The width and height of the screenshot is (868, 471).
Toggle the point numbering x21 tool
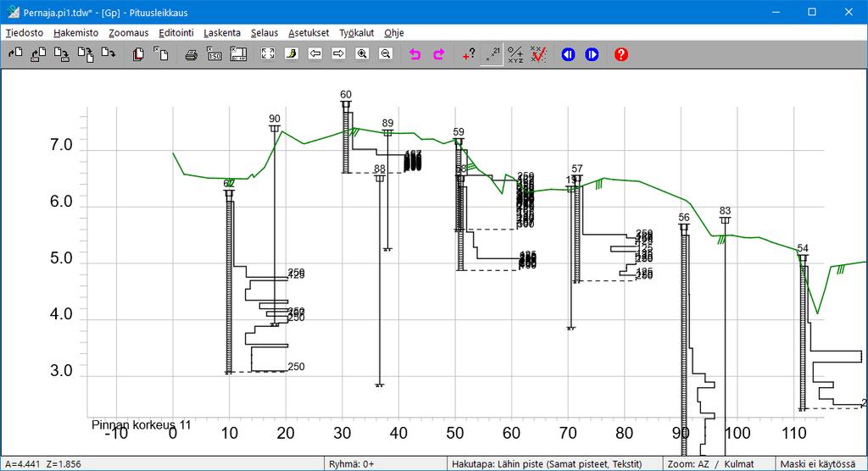(492, 54)
